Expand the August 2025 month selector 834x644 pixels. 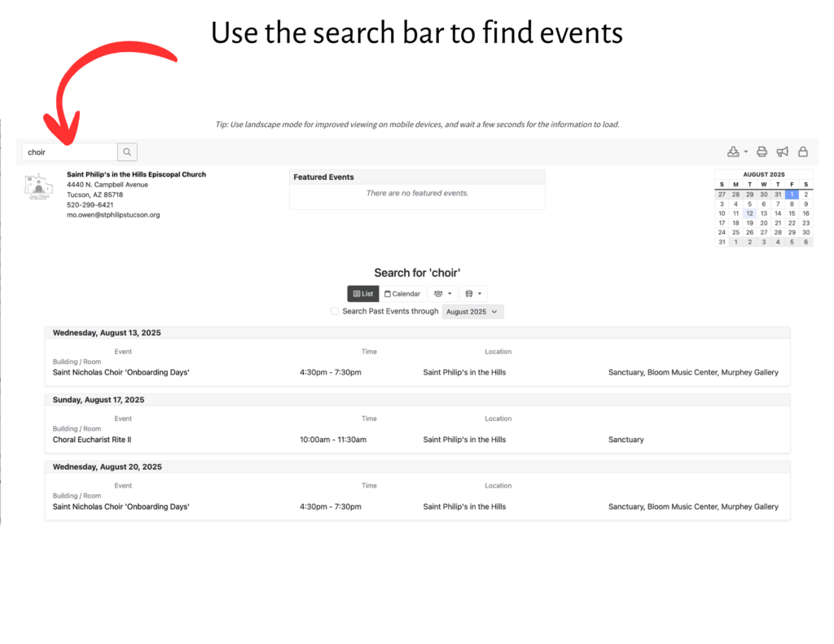[x=472, y=312]
